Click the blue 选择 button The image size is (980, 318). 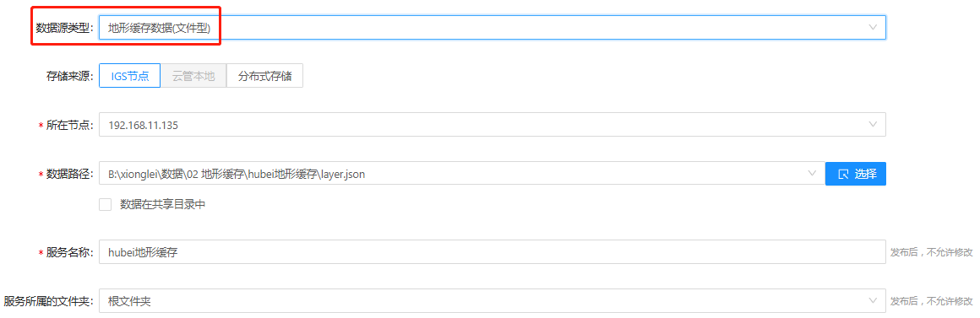click(856, 174)
